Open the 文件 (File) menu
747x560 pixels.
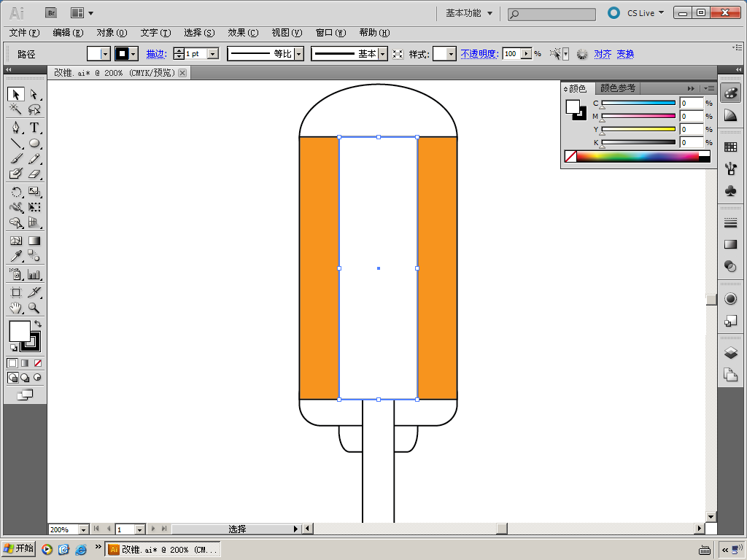(x=24, y=33)
